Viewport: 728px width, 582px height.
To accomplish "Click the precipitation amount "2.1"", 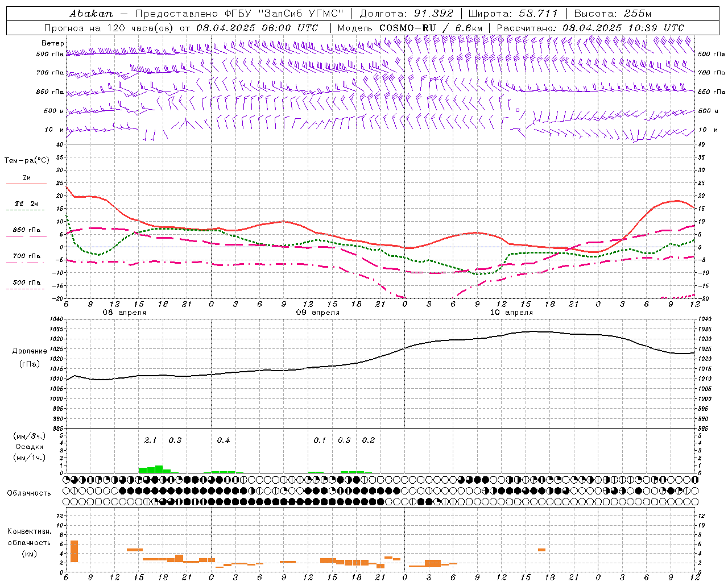I will pos(150,440).
